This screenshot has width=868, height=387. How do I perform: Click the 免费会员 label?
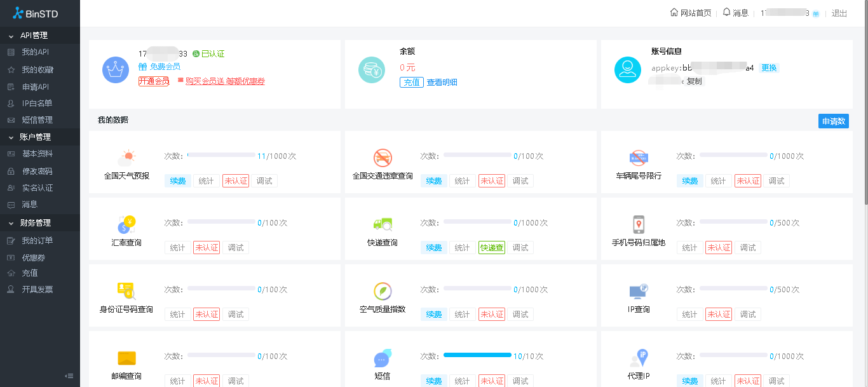(x=165, y=67)
